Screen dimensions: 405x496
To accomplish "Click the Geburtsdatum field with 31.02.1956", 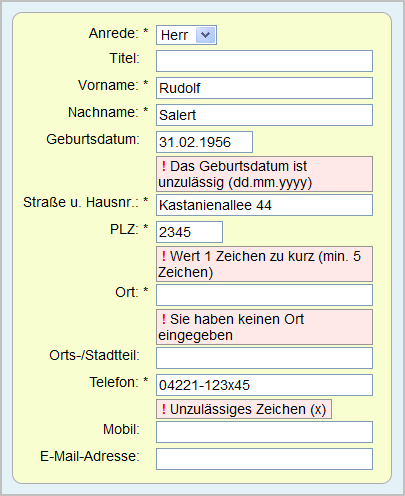I will pos(204,142).
